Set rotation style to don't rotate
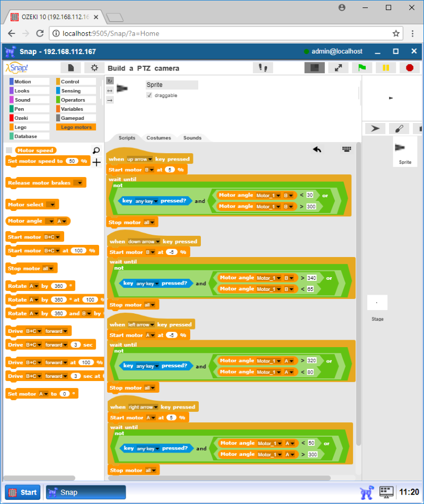 click(110, 100)
